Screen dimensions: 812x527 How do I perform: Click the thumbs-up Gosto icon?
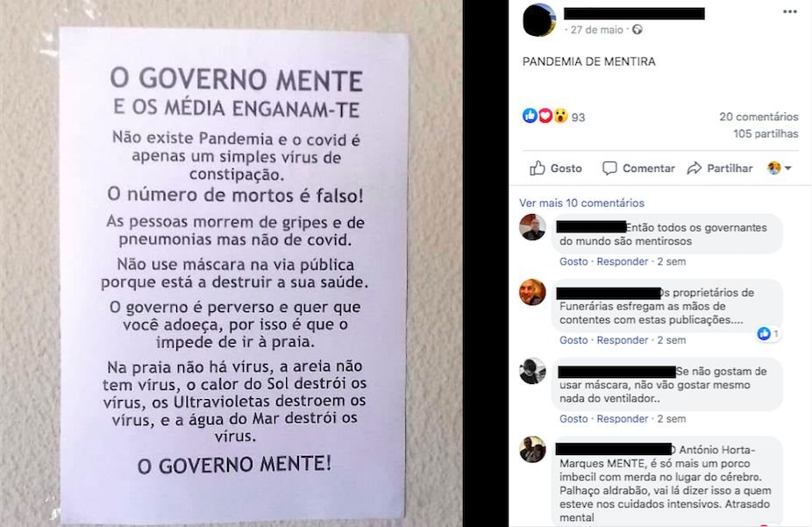pos(538,167)
